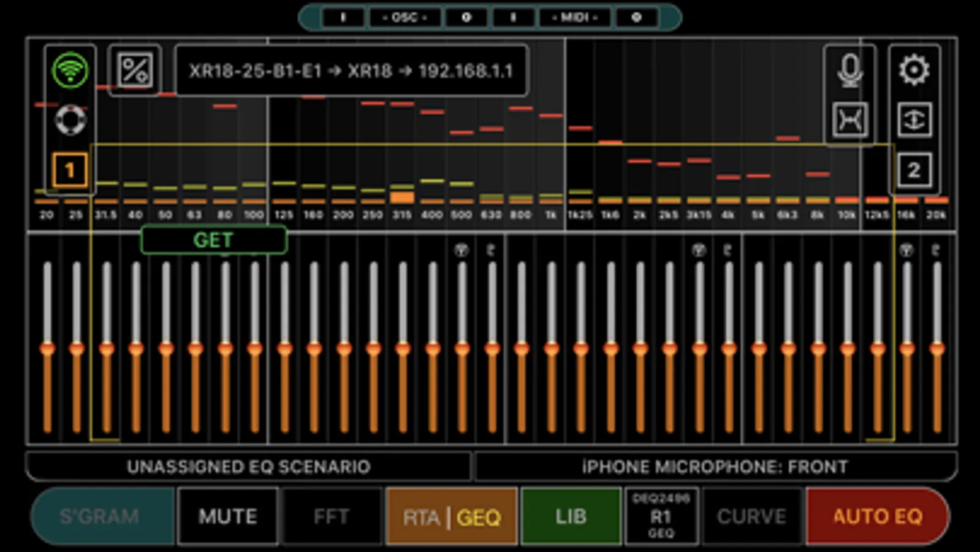This screenshot has height=552, width=980.
Task: Open the iPhone Microphone: Front selector
Action: [x=715, y=467]
